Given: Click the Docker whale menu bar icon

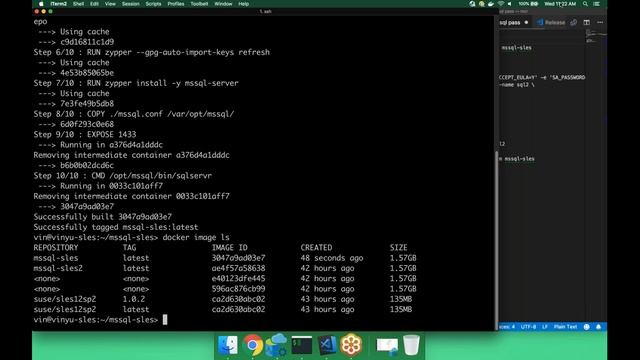Looking at the screenshot, I should point(491,4).
